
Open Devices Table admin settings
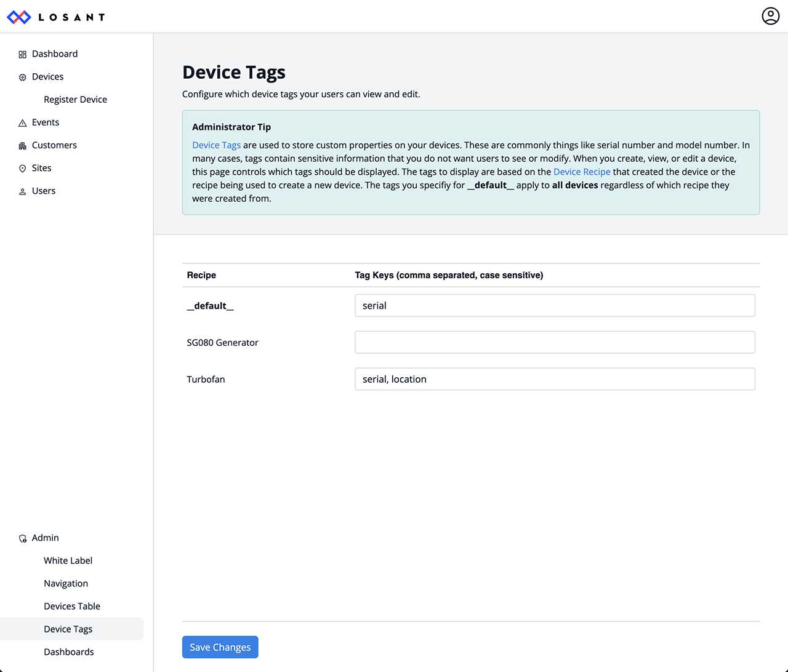(72, 606)
